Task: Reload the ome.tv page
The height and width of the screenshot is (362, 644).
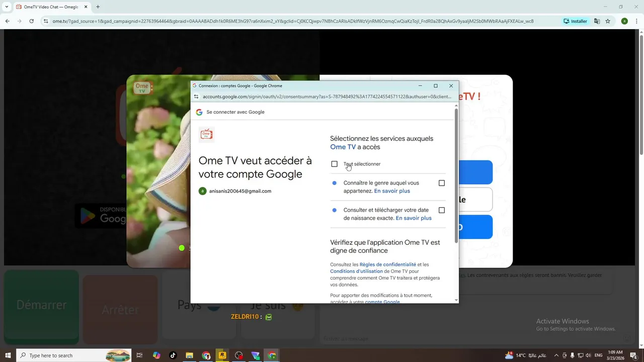Action: tap(31, 21)
